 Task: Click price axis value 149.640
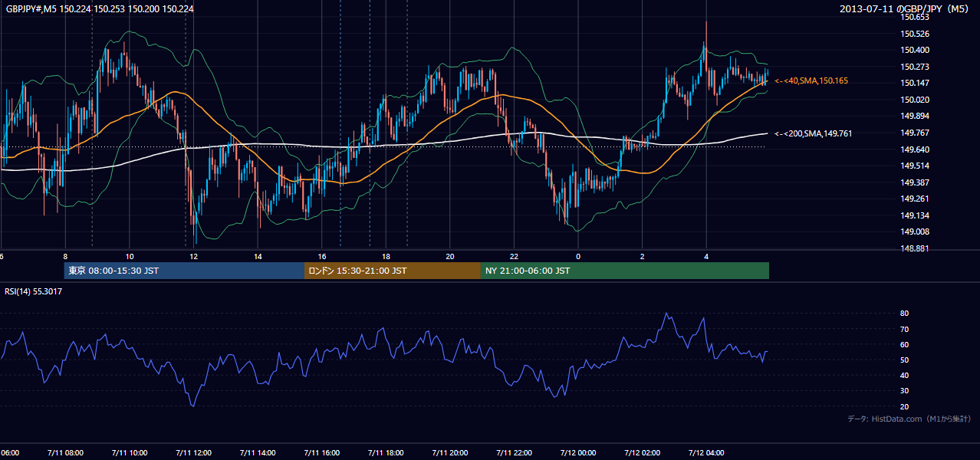tap(915, 149)
